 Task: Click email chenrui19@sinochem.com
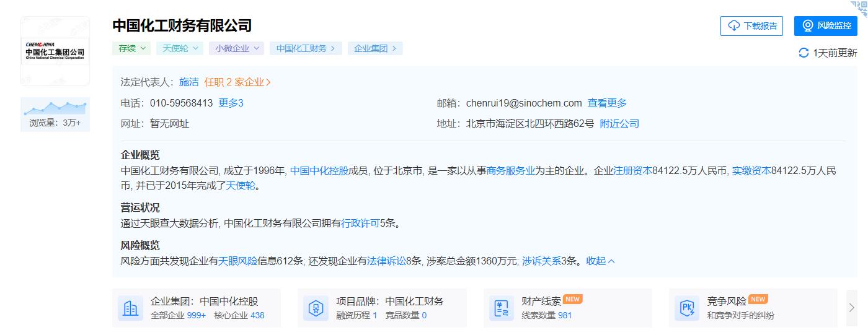click(524, 103)
